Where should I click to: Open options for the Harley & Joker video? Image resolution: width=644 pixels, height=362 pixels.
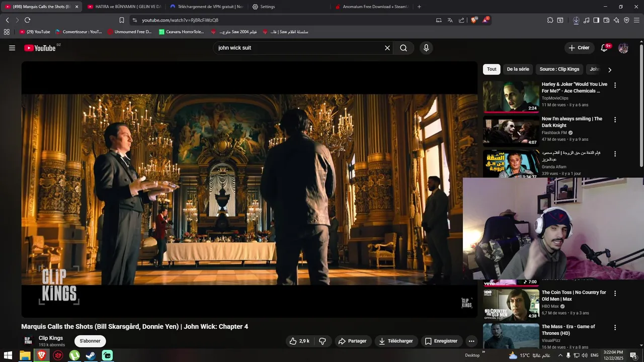[615, 85]
